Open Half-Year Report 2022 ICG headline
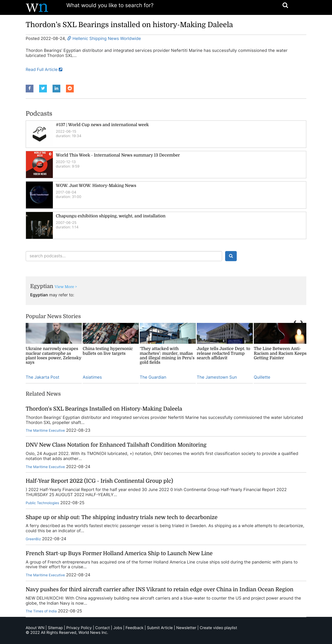This screenshot has height=644, width=332. [99, 481]
